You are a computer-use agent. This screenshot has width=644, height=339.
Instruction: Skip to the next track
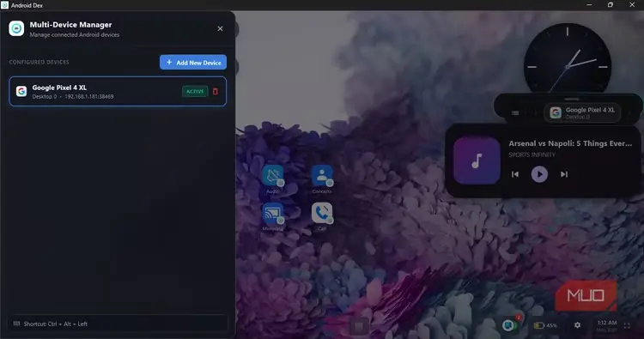[564, 174]
